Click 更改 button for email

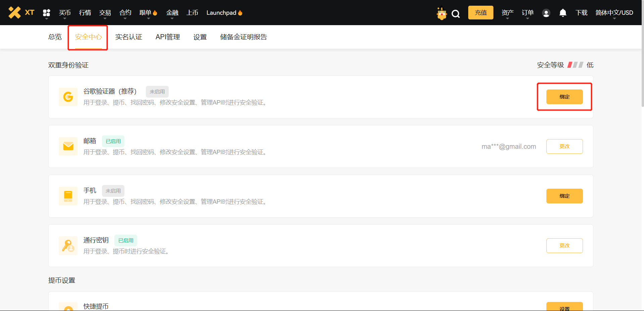tap(565, 146)
